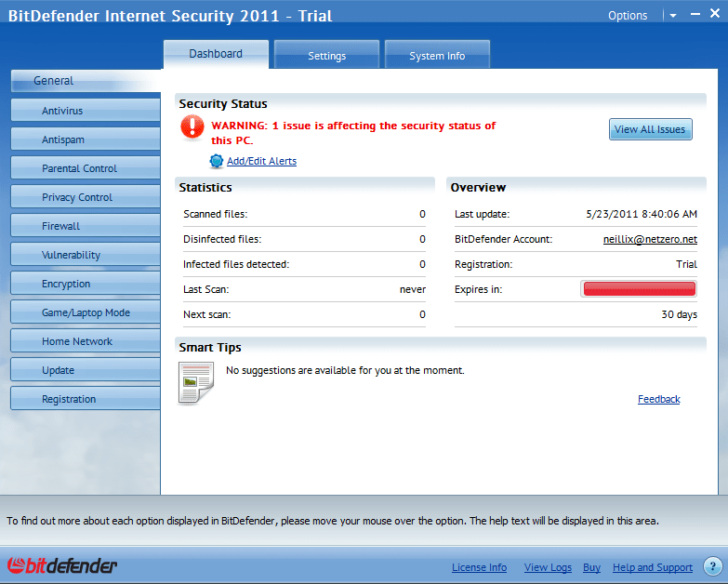This screenshot has height=584, width=728.
Task: Open the License Info link
Action: click(x=479, y=567)
